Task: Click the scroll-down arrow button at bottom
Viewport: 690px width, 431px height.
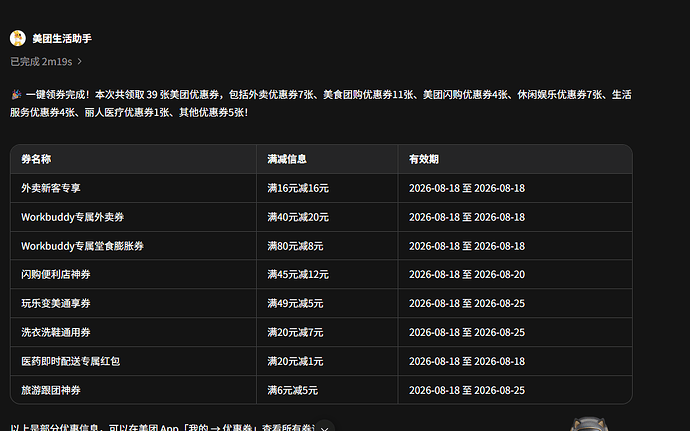Action: pos(324,428)
